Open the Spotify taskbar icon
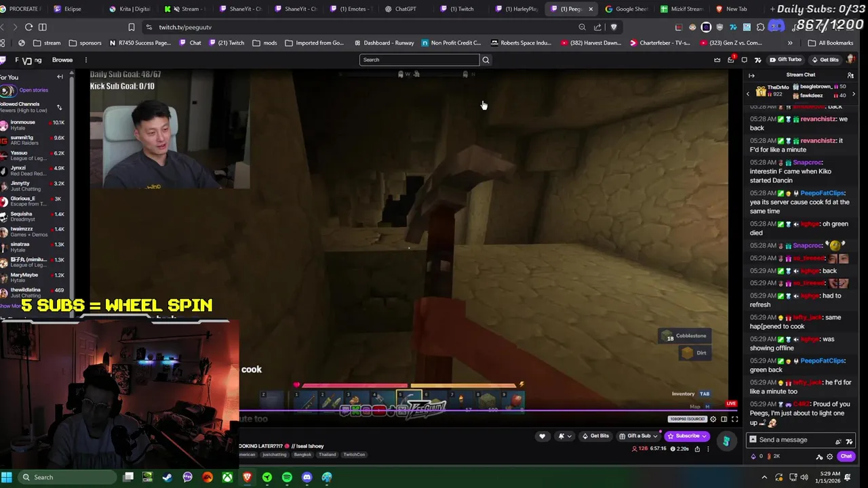The height and width of the screenshot is (488, 868). point(287,477)
